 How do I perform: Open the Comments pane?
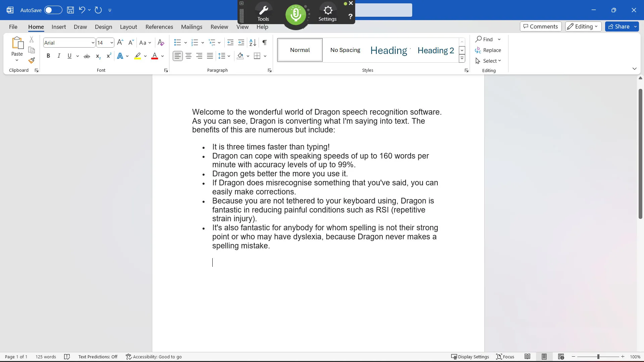541,26
